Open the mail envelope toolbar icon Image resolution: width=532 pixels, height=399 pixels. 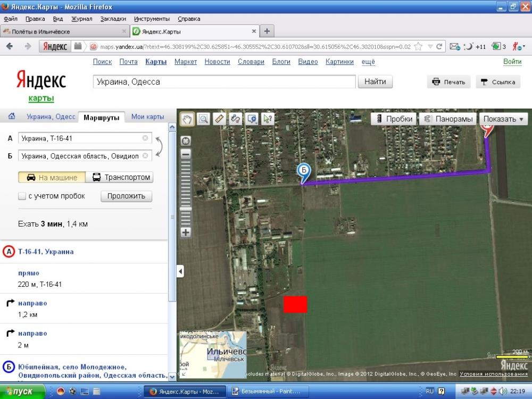455,46
